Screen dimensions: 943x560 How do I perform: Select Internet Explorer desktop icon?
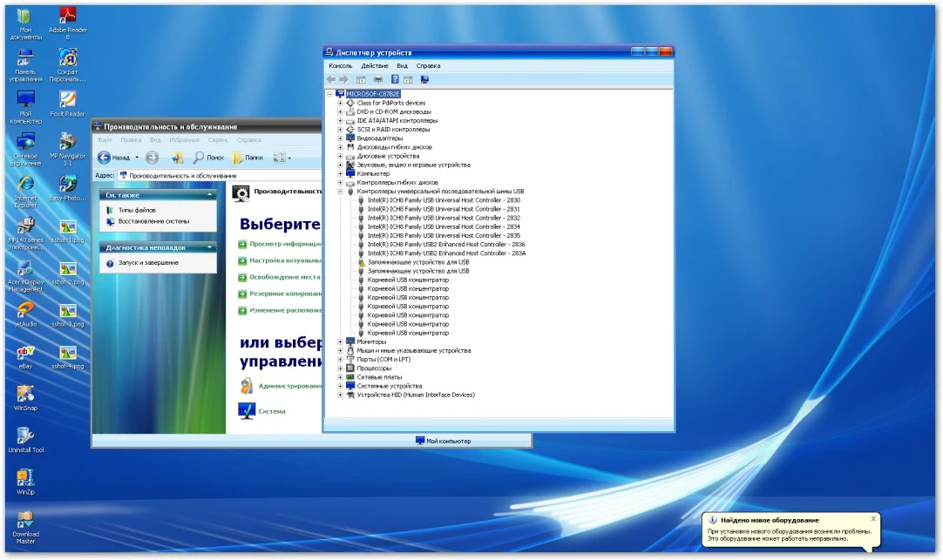coord(25,192)
